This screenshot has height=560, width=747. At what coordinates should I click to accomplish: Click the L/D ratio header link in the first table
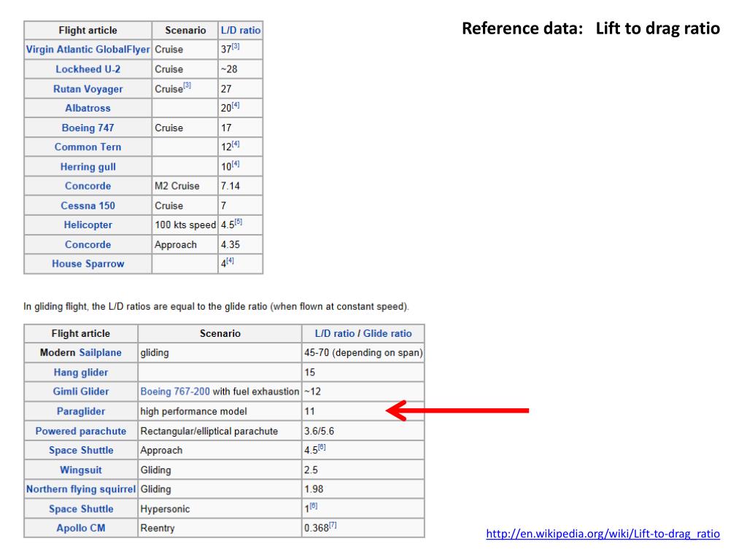pyautogui.click(x=241, y=31)
